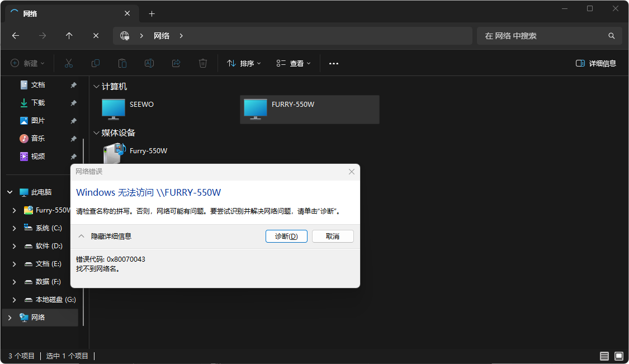The width and height of the screenshot is (629, 364).
Task: Open 文档 in quick access
Action: (38, 85)
